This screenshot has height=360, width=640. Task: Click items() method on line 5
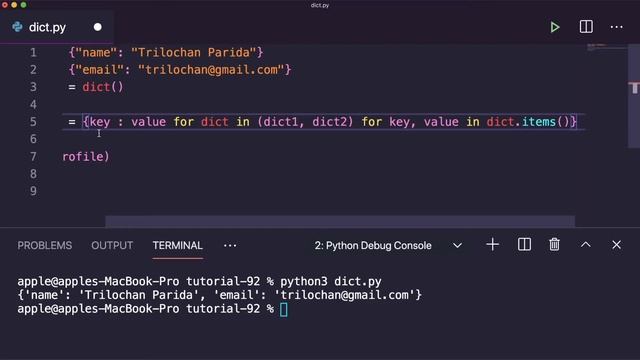[546, 122]
